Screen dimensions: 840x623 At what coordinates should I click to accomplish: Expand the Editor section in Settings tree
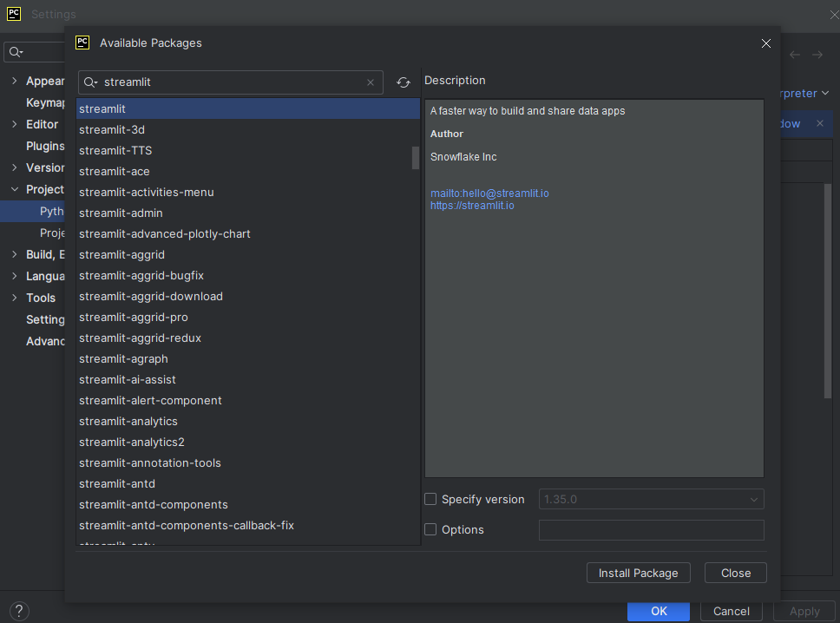point(15,124)
